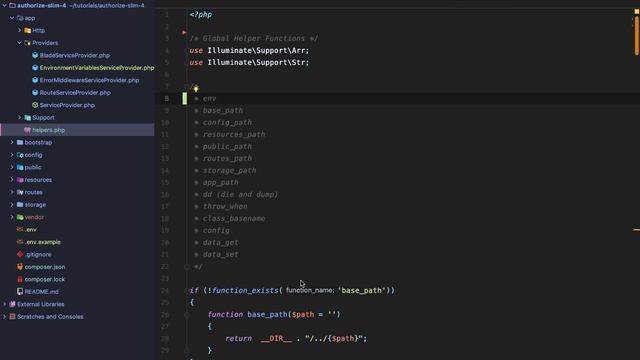Image resolution: width=640 pixels, height=360 pixels.
Task: Collapse the Providers folder chevron
Action: point(19,43)
